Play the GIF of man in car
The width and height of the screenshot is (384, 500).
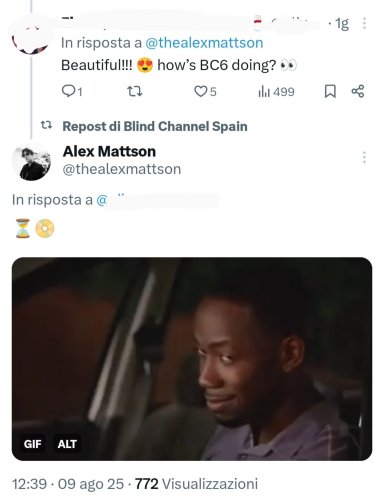tap(192, 359)
